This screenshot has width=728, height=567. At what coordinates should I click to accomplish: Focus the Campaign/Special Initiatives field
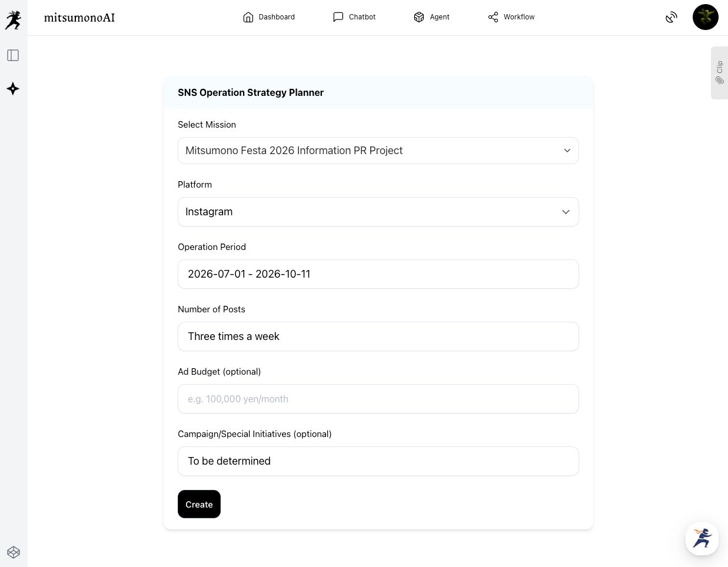click(x=378, y=461)
